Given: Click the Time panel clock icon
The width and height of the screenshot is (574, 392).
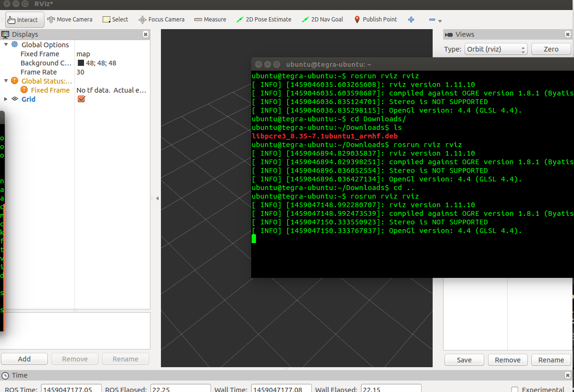Looking at the screenshot, I should [x=5, y=375].
